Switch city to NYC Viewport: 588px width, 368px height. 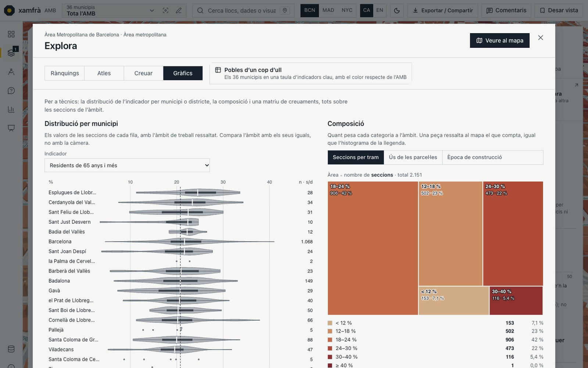point(347,10)
